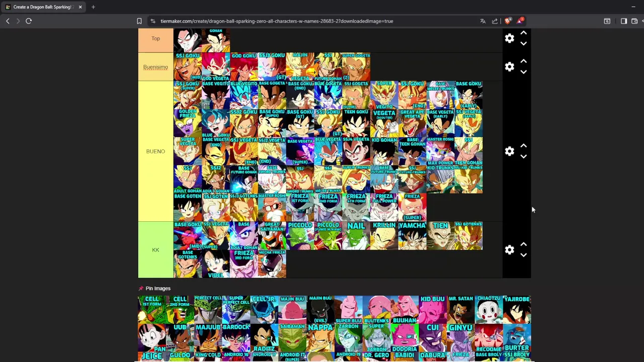Pick the Kid Buu image from the pool
The height and width of the screenshot is (362, 644).
(x=433, y=310)
